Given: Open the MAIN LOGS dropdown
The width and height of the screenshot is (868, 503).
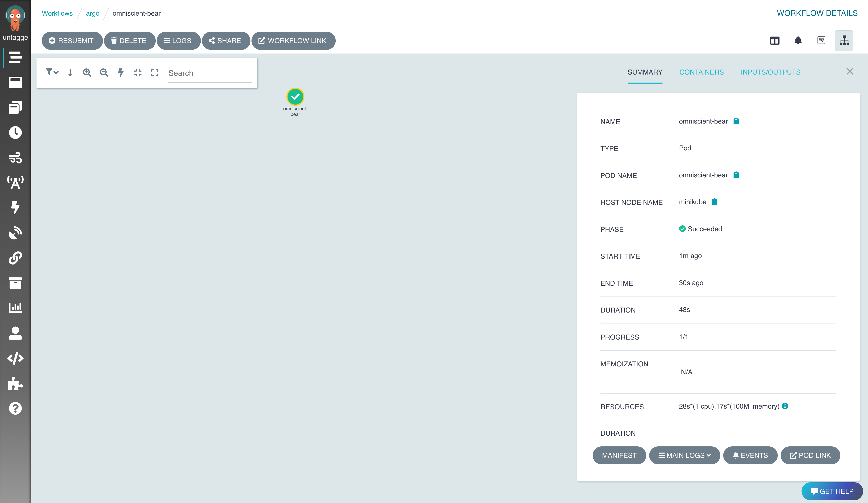Looking at the screenshot, I should [x=684, y=455].
